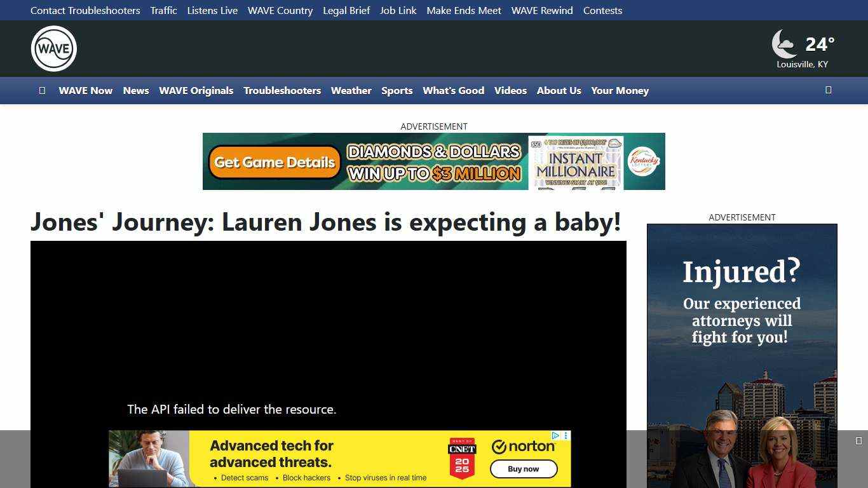868x488 pixels.
Task: Expand the hamburger navigation menu
Action: [x=43, y=90]
